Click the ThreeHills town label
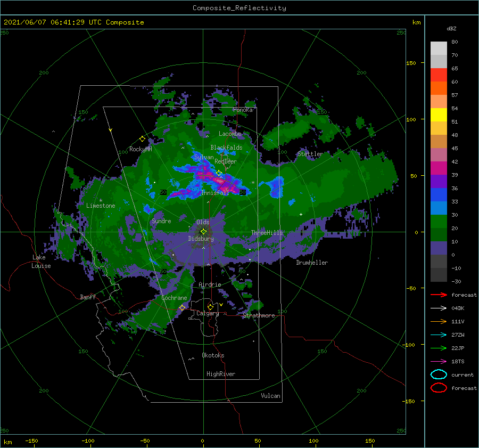The width and height of the screenshot is (479, 448). tap(267, 233)
